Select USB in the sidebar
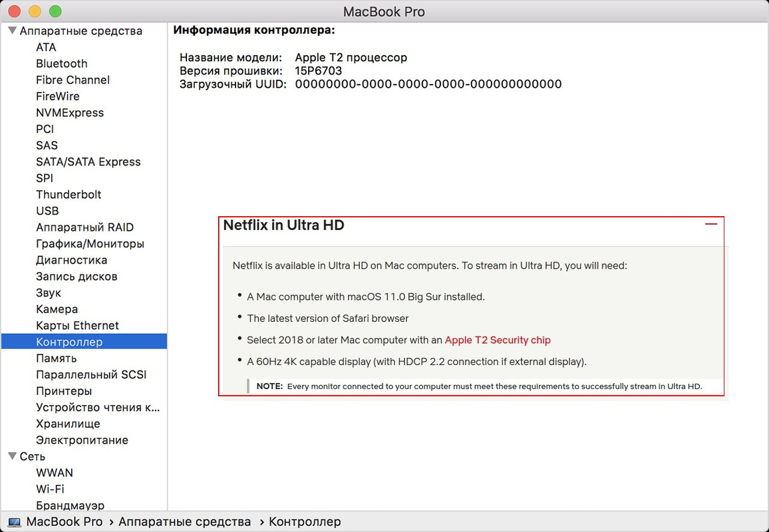The height and width of the screenshot is (532, 769). 47,211
